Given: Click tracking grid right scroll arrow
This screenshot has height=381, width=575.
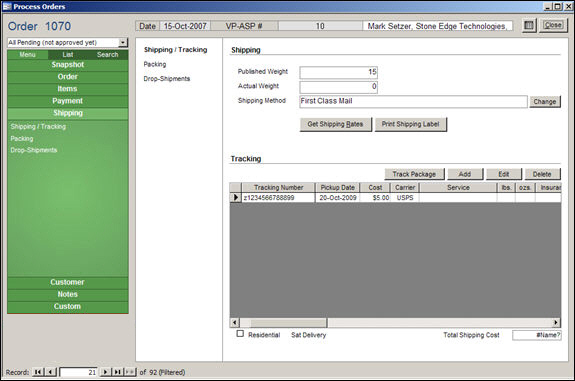Looking at the screenshot, I should 556,322.
